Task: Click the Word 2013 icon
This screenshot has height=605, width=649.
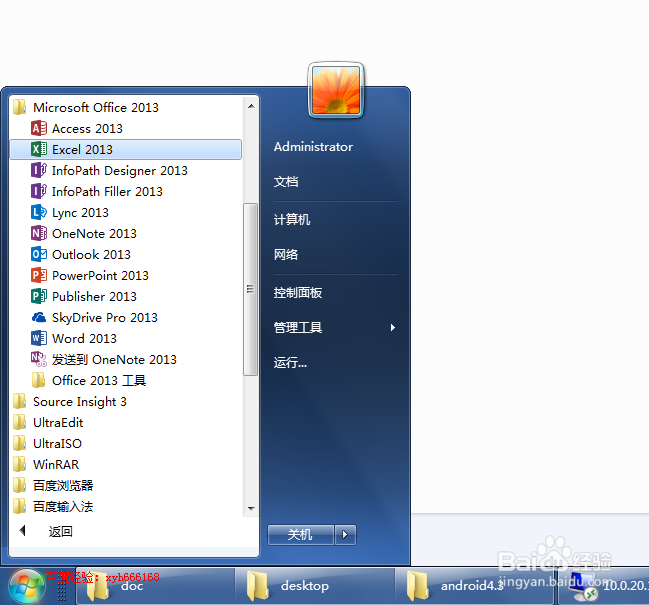Action: click(39, 338)
